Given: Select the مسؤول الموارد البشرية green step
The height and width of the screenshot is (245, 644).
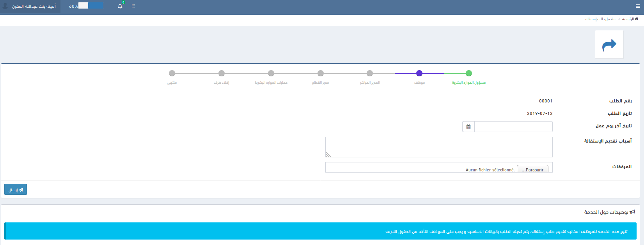Looking at the screenshot, I should pyautogui.click(x=469, y=73).
